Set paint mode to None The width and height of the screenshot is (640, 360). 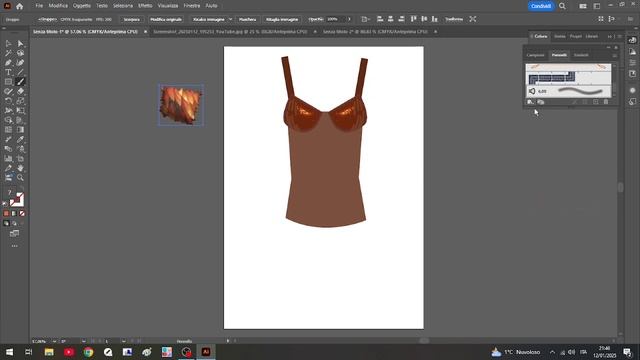22,213
